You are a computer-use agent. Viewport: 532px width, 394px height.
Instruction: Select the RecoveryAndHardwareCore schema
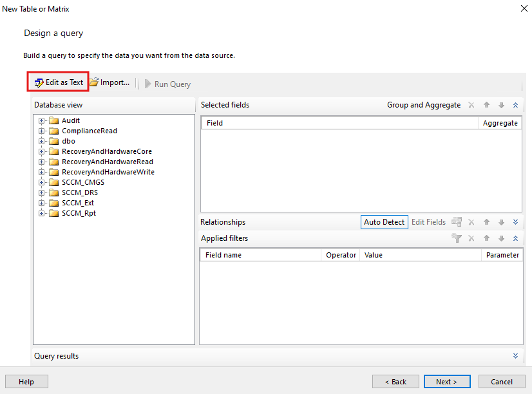[x=107, y=151]
